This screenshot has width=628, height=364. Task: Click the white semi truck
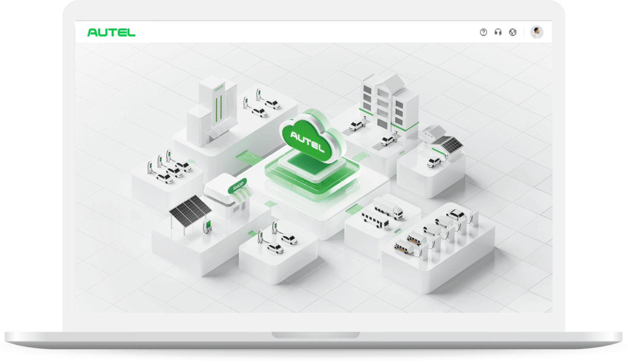(x=388, y=207)
